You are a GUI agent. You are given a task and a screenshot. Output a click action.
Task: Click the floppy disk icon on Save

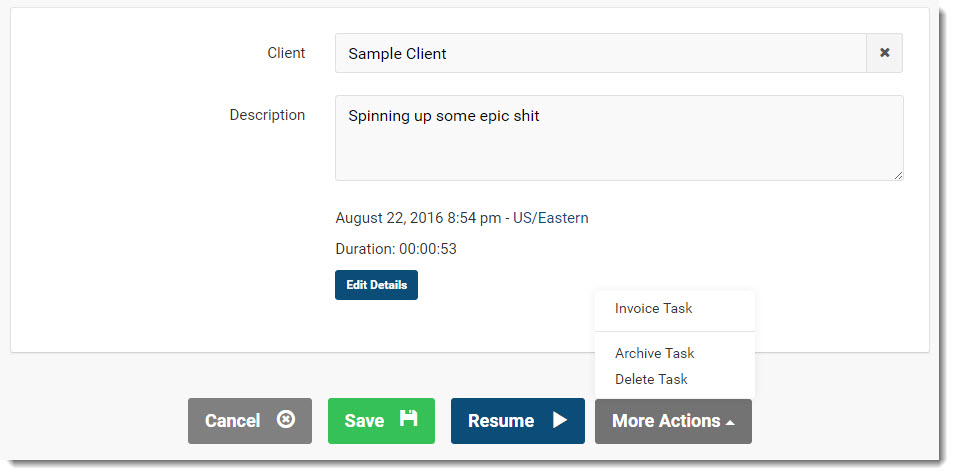pos(408,419)
